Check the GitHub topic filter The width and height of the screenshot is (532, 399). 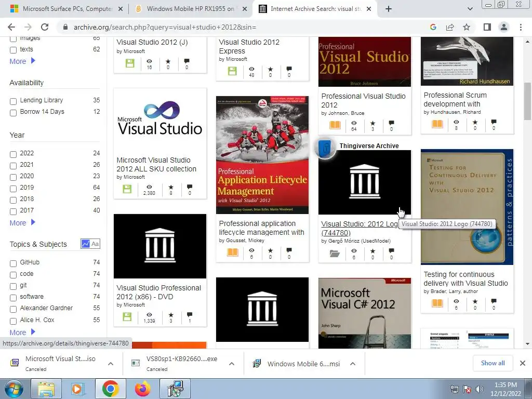tap(13, 263)
